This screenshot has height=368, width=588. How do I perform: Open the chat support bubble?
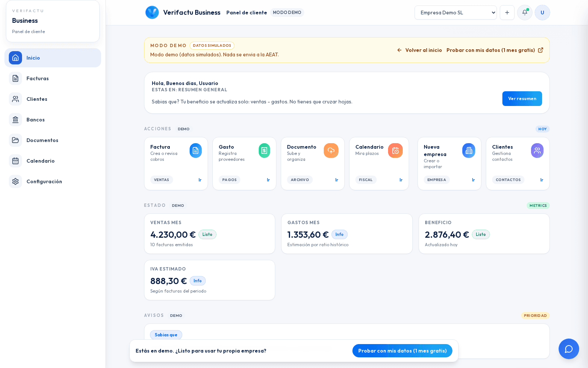coord(569,349)
